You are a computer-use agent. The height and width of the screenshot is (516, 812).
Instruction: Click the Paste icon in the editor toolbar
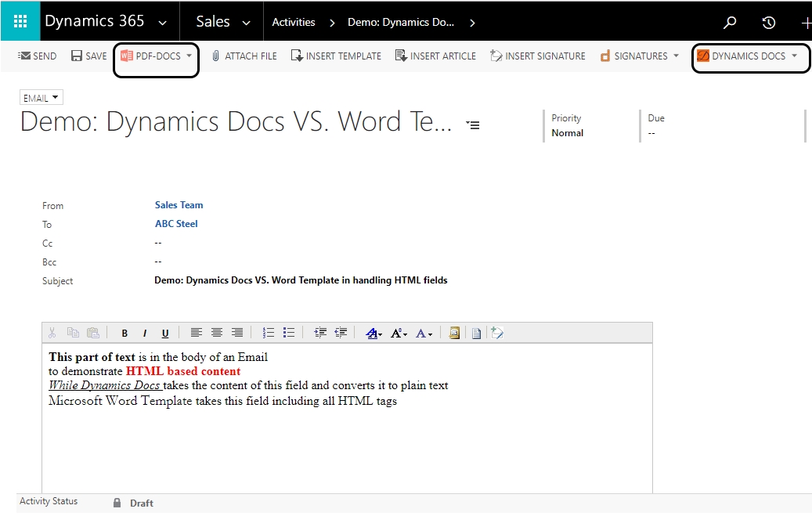[93, 333]
